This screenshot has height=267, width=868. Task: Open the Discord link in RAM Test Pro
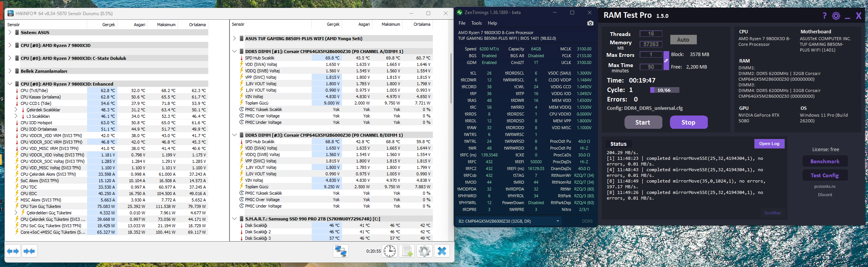825,195
